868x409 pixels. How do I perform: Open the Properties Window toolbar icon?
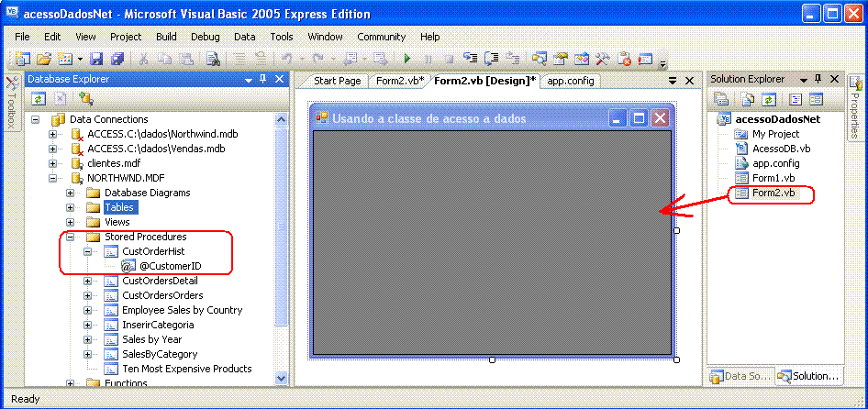click(x=561, y=59)
